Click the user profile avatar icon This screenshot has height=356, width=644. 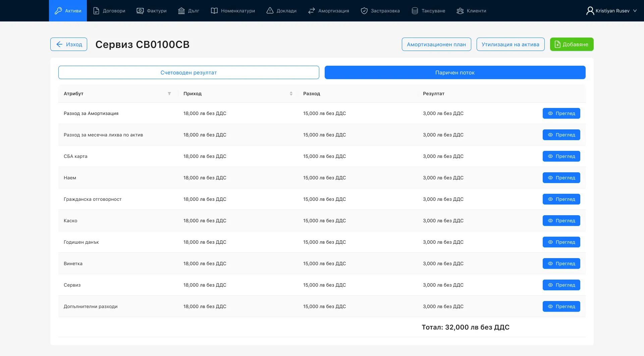point(590,11)
